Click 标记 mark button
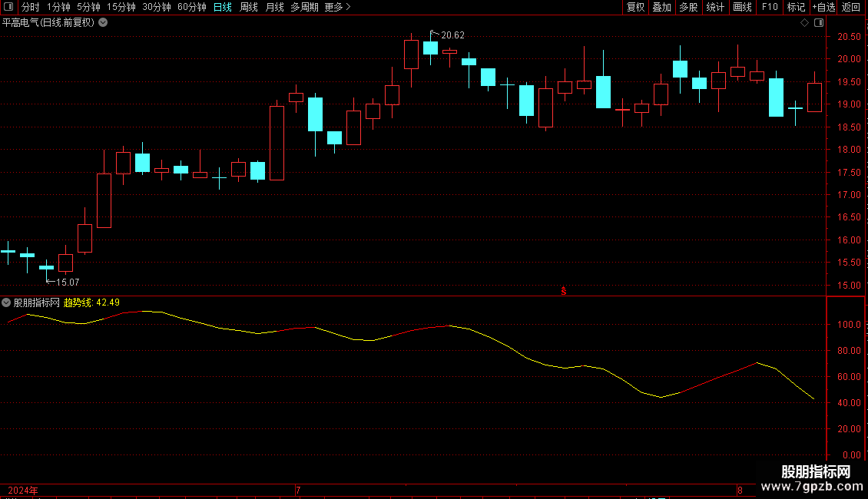Image resolution: width=868 pixels, height=499 pixels. (x=796, y=7)
